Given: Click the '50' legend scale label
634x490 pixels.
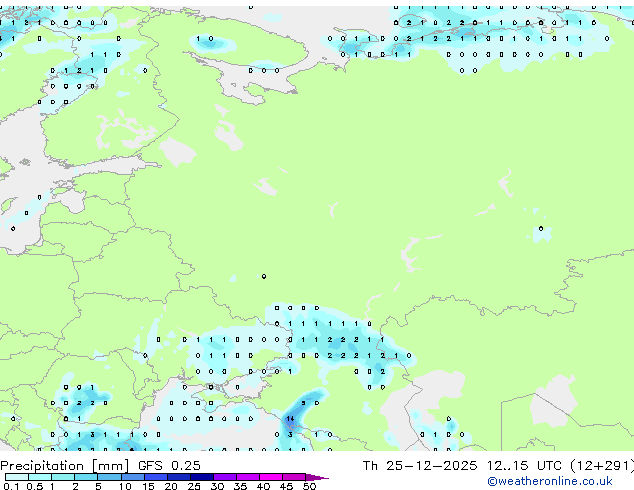Looking at the screenshot, I should point(310,486).
